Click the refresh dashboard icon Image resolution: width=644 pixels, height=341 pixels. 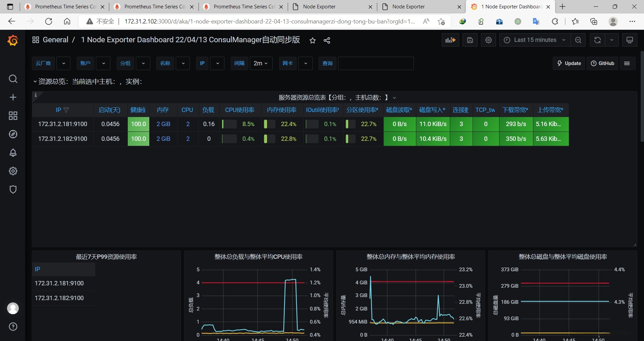pos(597,40)
